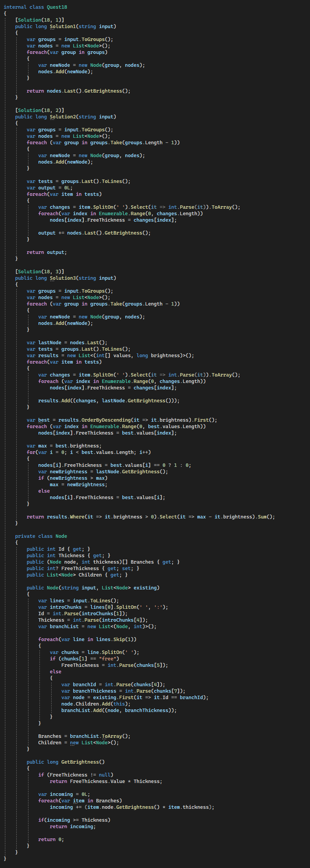
Task: Click 'var node = existing.First' line
Action: (135, 697)
